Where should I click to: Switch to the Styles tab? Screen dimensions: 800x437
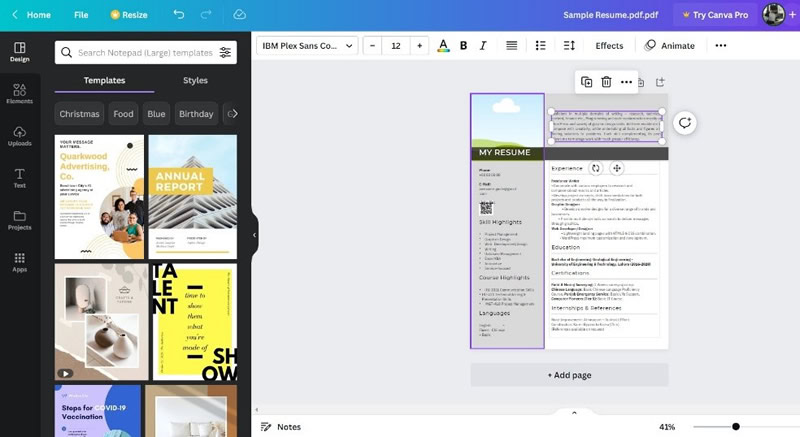point(195,81)
